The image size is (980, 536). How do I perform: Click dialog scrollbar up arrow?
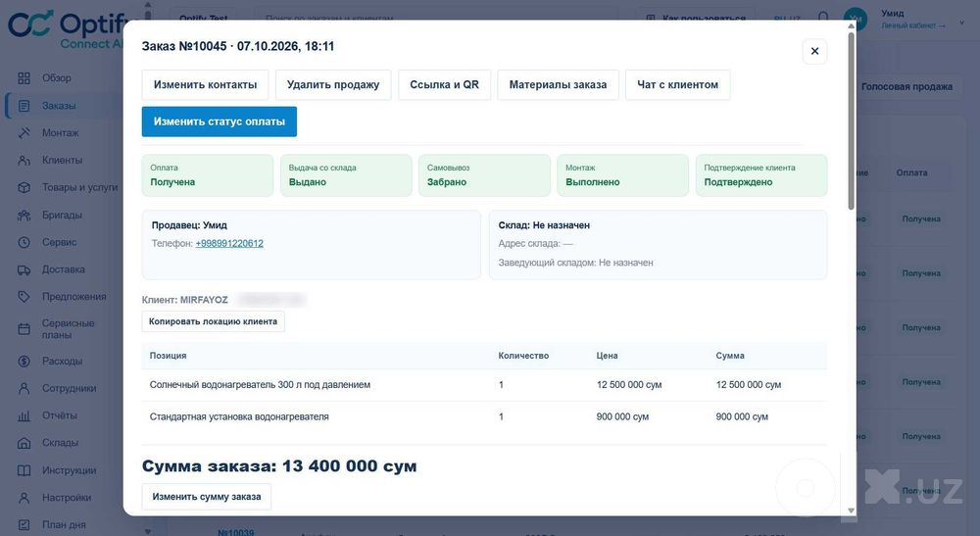click(x=851, y=26)
